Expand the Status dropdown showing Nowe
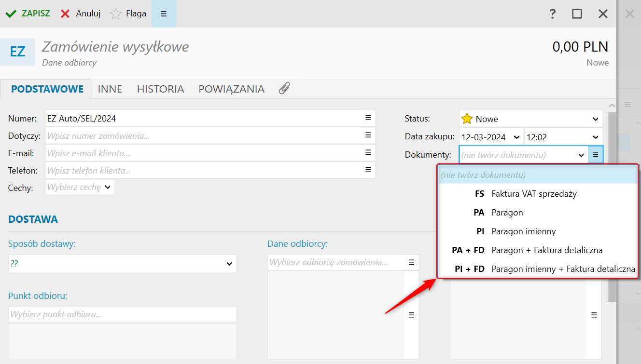The image size is (641, 364). pyautogui.click(x=595, y=119)
